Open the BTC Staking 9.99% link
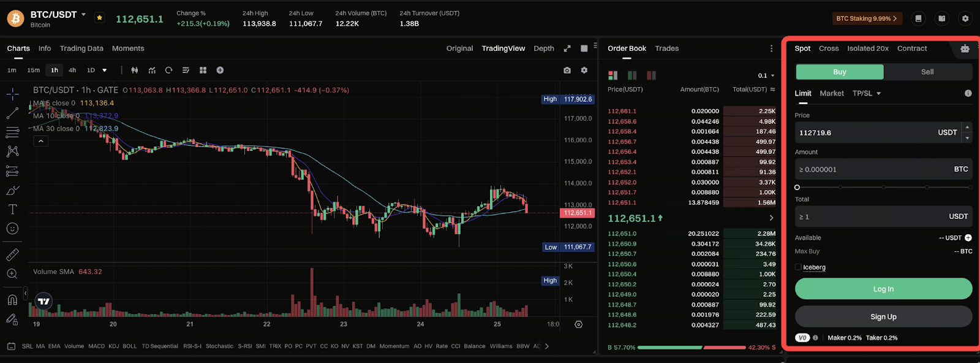 pyautogui.click(x=867, y=18)
